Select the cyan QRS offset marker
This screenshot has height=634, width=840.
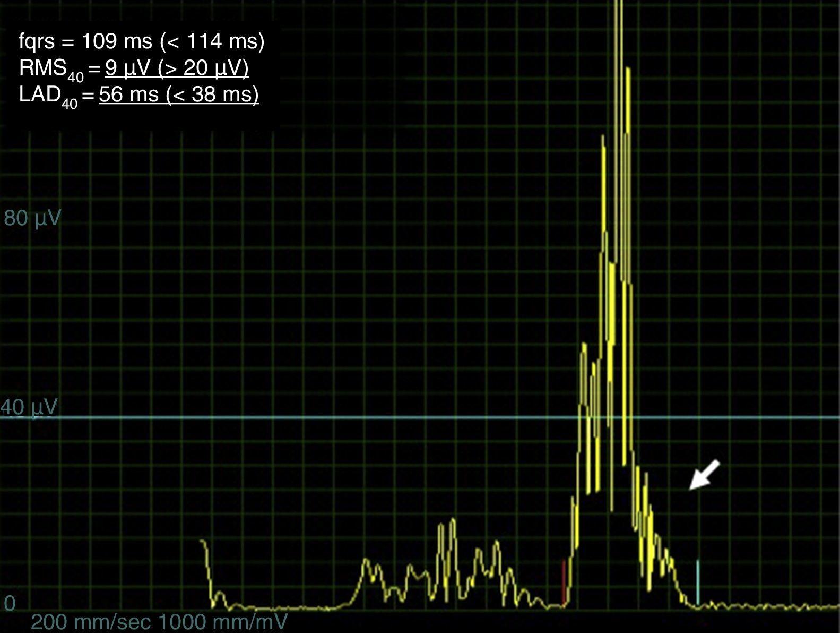coord(698,581)
